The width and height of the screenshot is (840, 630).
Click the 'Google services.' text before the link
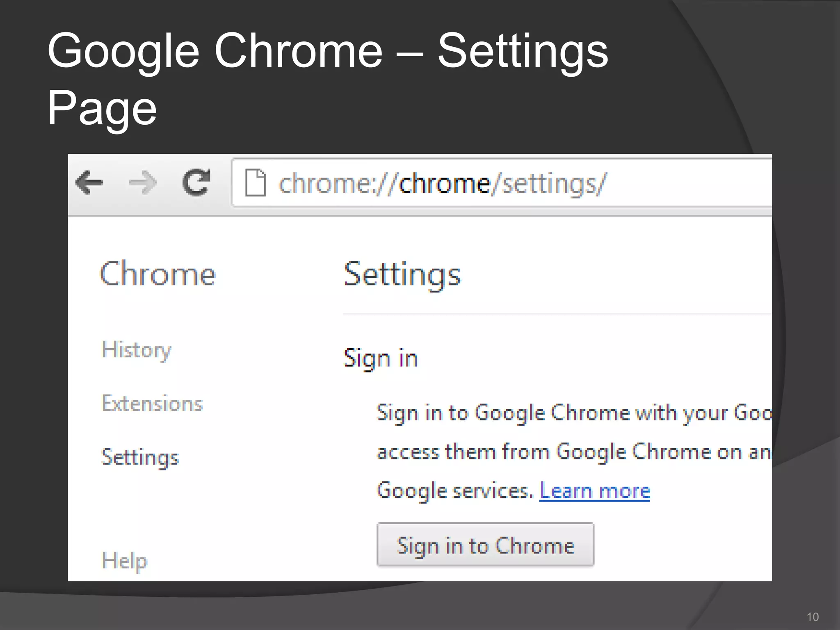pos(455,491)
